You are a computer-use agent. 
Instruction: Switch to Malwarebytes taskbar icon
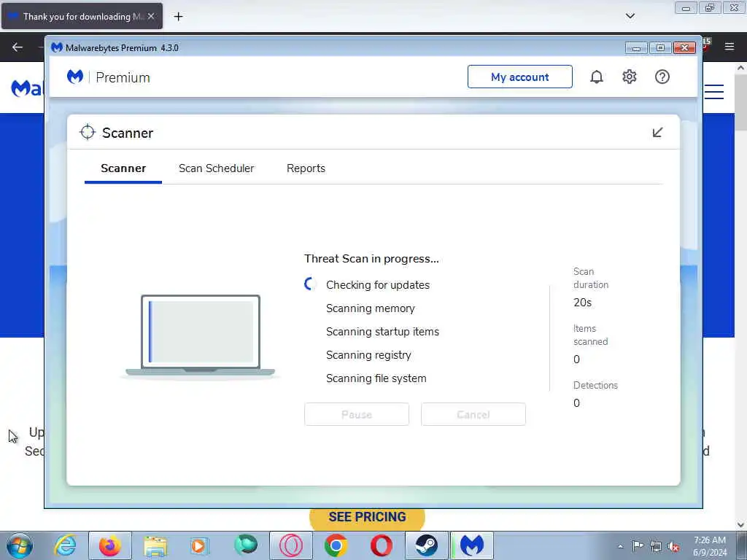click(x=472, y=545)
